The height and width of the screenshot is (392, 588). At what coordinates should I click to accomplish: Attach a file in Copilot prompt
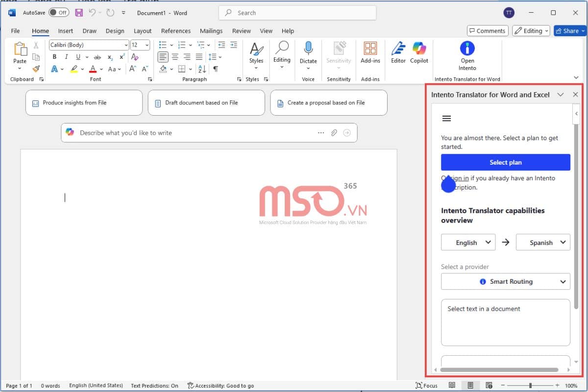tap(334, 133)
